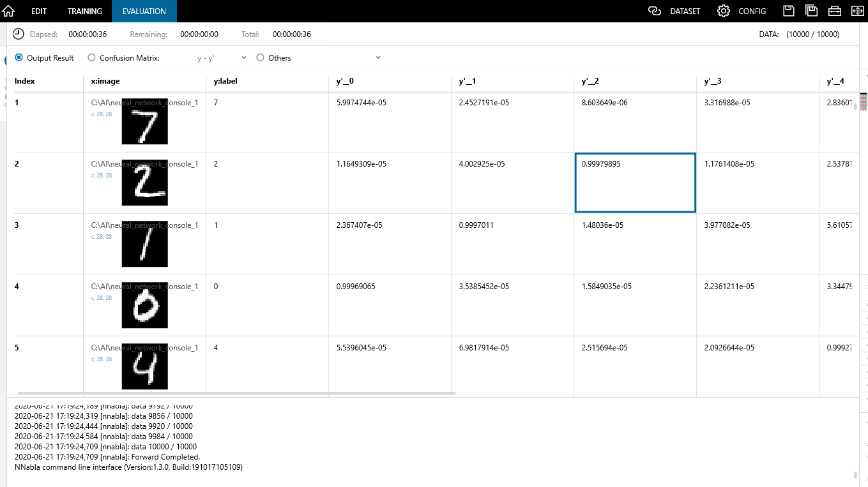Open Config via the gear icon
Image resolution: width=868 pixels, height=487 pixels.
click(724, 11)
